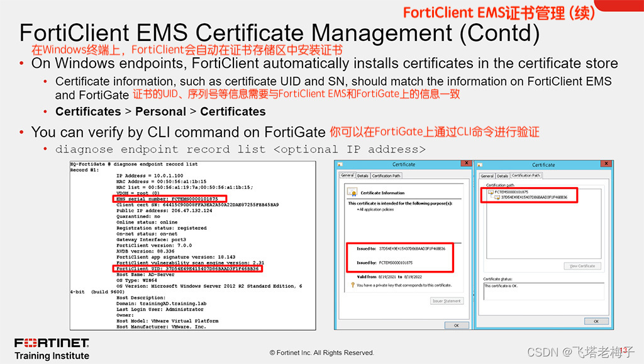Click OK in the Certificate Information dialog
644x364 pixels.
[457, 326]
